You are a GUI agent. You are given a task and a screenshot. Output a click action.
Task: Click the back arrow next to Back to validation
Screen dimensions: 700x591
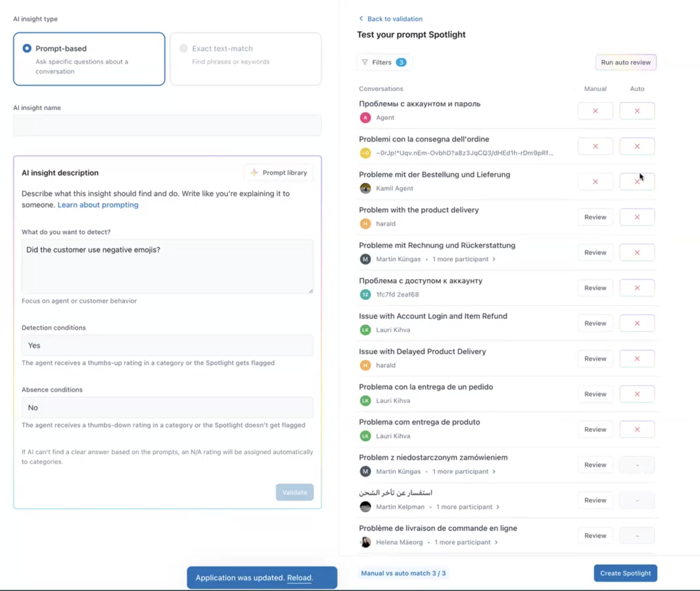coord(361,19)
